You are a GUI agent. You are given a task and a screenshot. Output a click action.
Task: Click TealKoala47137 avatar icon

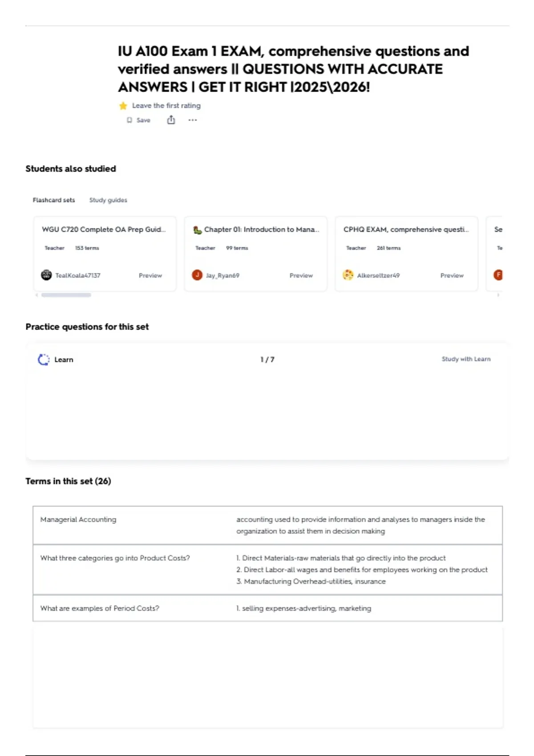click(46, 275)
